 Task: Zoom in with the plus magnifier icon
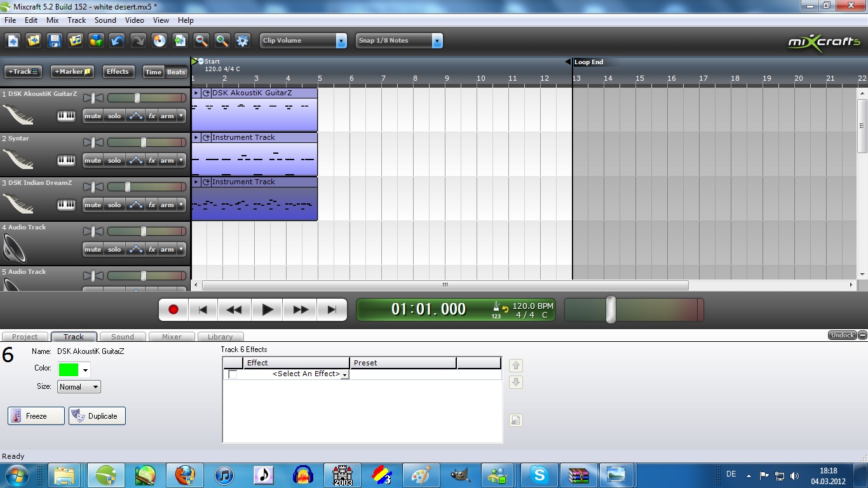tap(222, 41)
